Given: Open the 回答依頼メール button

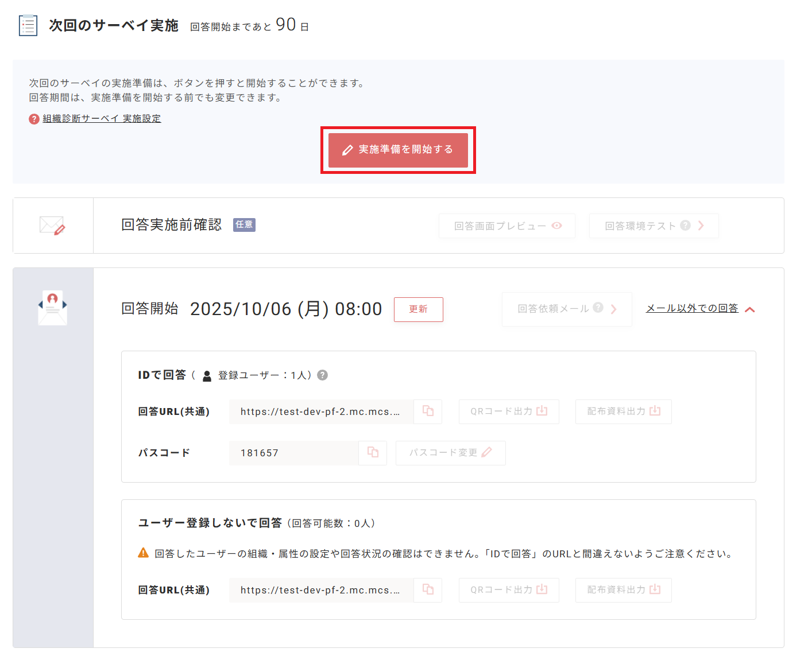Looking at the screenshot, I should click(x=566, y=309).
